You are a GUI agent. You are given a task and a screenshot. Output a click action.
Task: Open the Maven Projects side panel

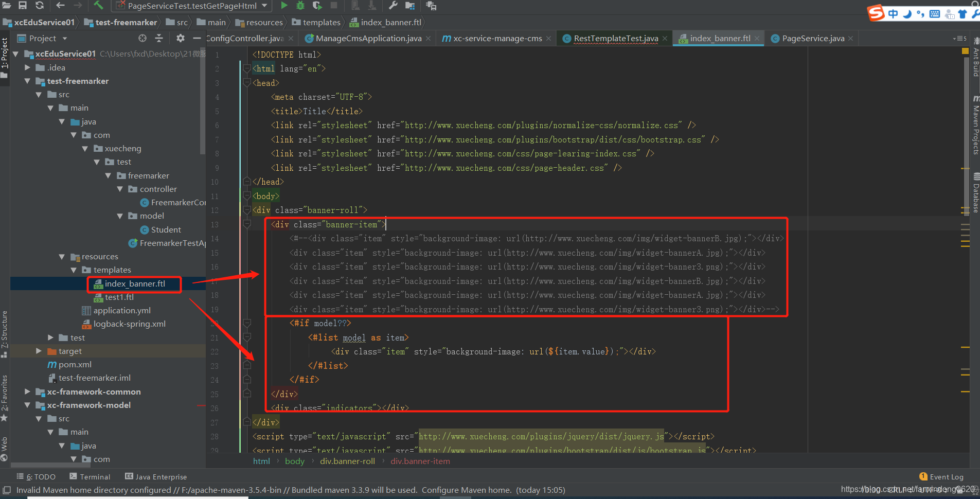tap(975, 125)
